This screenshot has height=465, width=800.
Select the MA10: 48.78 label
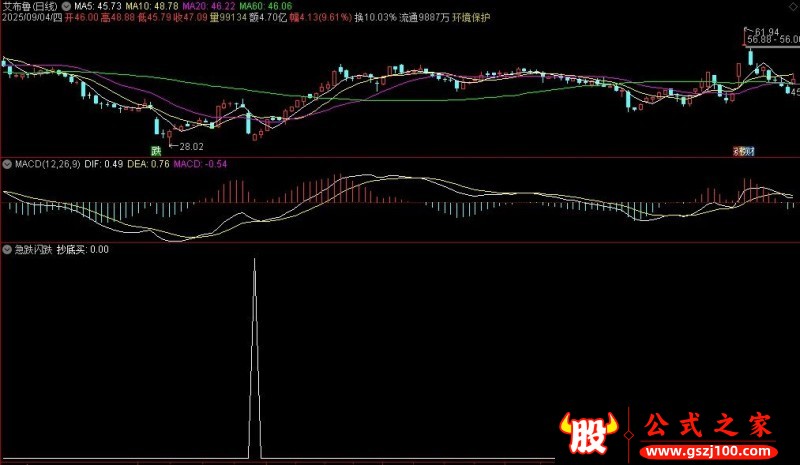tap(152, 6)
